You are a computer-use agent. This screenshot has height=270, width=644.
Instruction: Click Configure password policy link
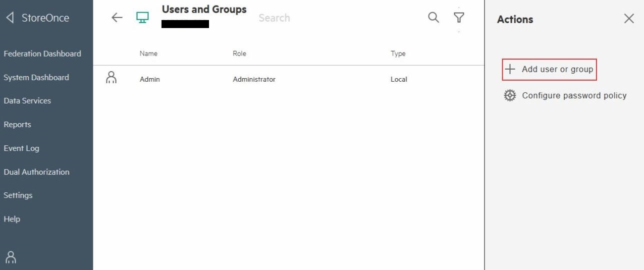[x=574, y=95]
